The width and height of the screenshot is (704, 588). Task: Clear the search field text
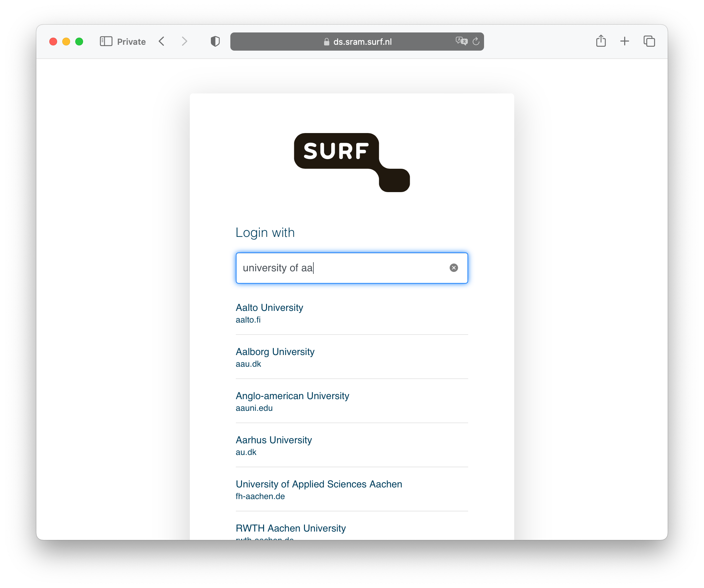pyautogui.click(x=454, y=268)
